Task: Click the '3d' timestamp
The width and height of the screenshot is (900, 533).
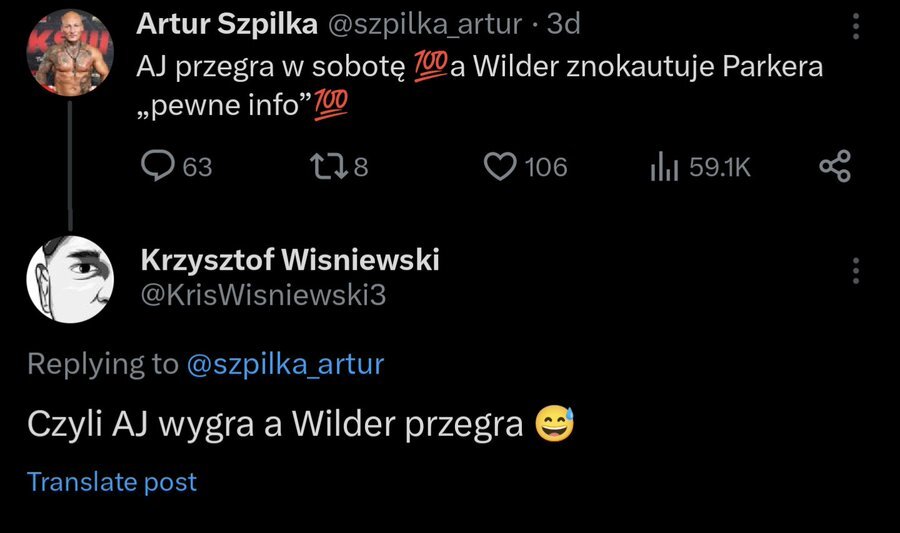Action: click(x=563, y=24)
